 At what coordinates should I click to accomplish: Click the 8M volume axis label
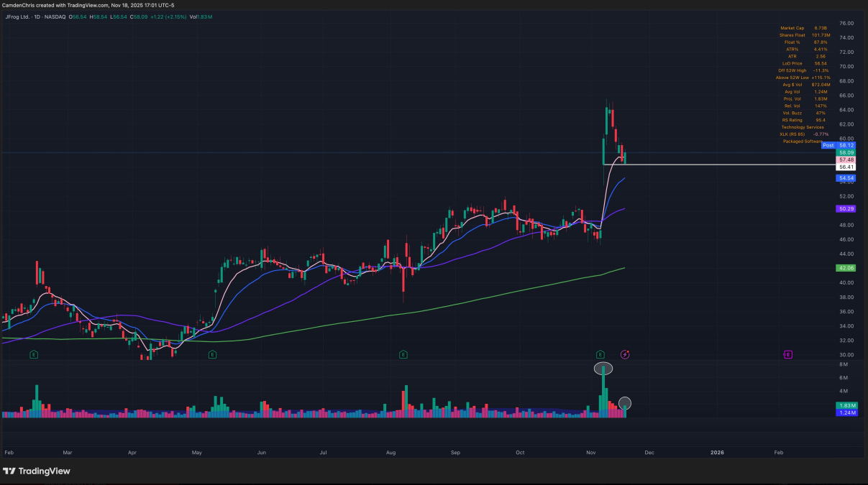click(843, 365)
